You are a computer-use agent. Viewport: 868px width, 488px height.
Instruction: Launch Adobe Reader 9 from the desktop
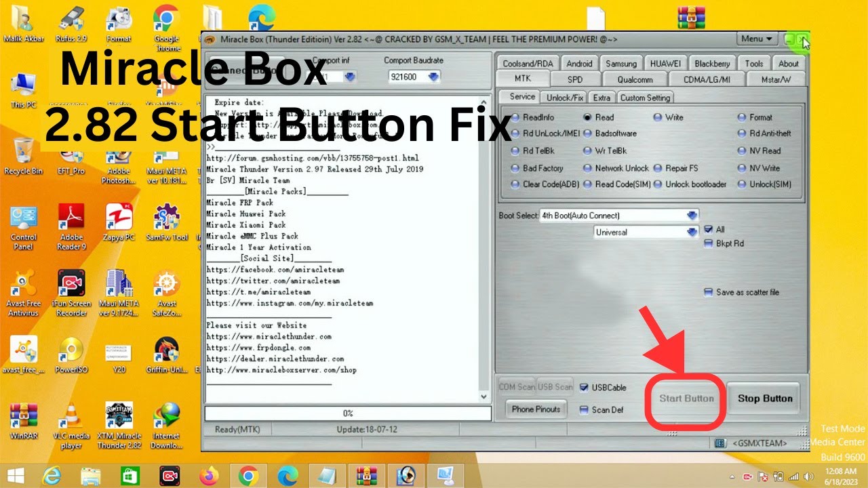tap(71, 227)
